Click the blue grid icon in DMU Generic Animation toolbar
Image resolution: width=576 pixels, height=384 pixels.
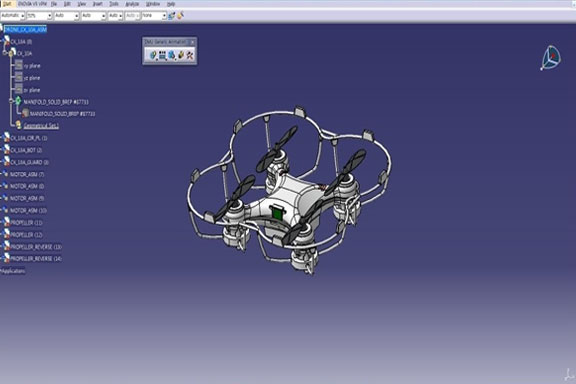(162, 55)
